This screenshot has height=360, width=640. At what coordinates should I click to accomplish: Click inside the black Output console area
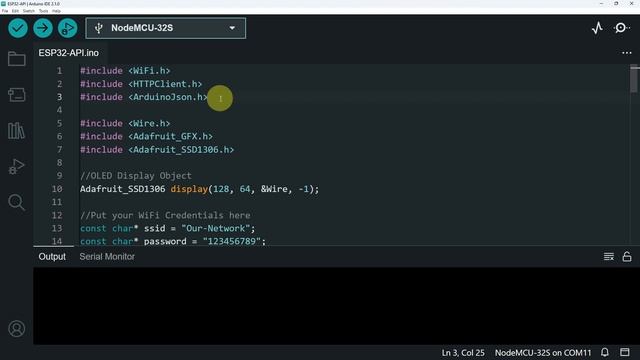[336, 306]
